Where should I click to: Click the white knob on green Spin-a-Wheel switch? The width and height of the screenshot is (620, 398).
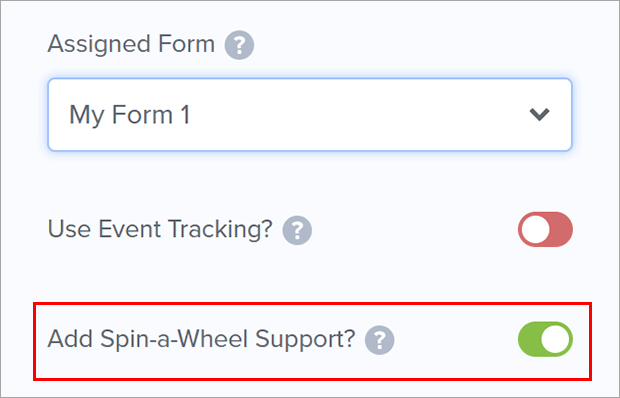click(555, 339)
